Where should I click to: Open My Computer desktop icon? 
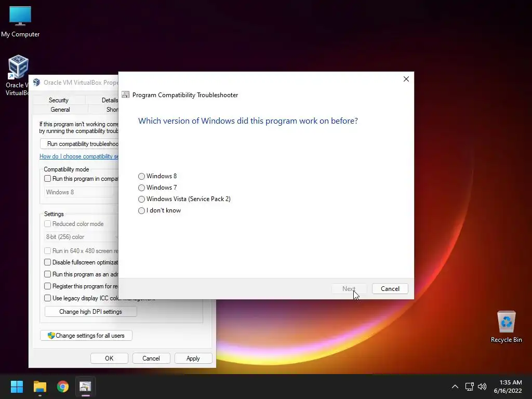pyautogui.click(x=20, y=21)
